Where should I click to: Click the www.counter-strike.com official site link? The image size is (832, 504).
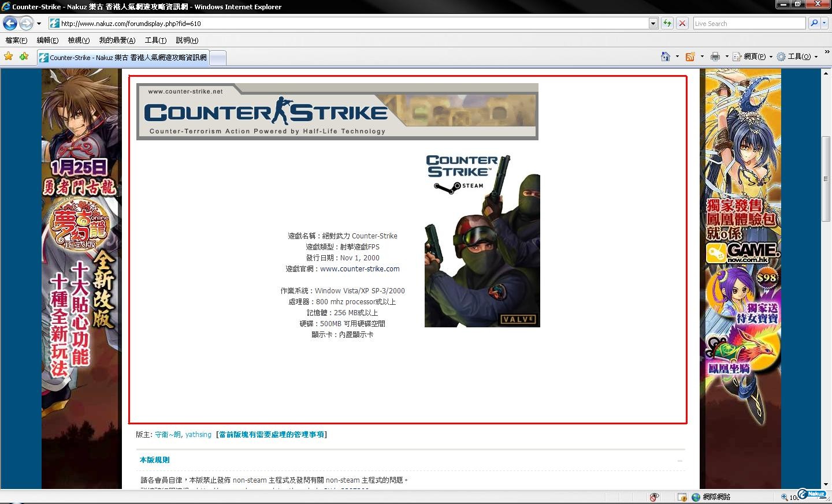[x=359, y=269]
